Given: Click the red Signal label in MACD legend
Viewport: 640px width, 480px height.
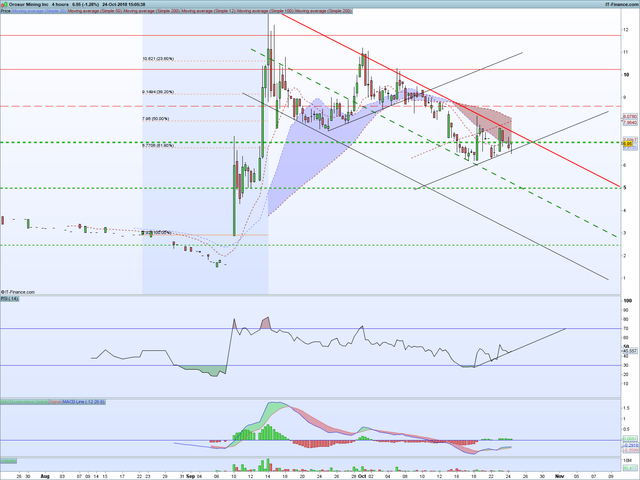Looking at the screenshot, I should point(55,402).
